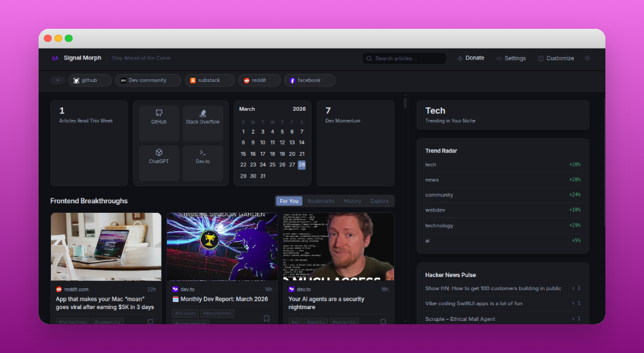
Task: Open the Shadow Garden article thumbnail
Action: 223,246
